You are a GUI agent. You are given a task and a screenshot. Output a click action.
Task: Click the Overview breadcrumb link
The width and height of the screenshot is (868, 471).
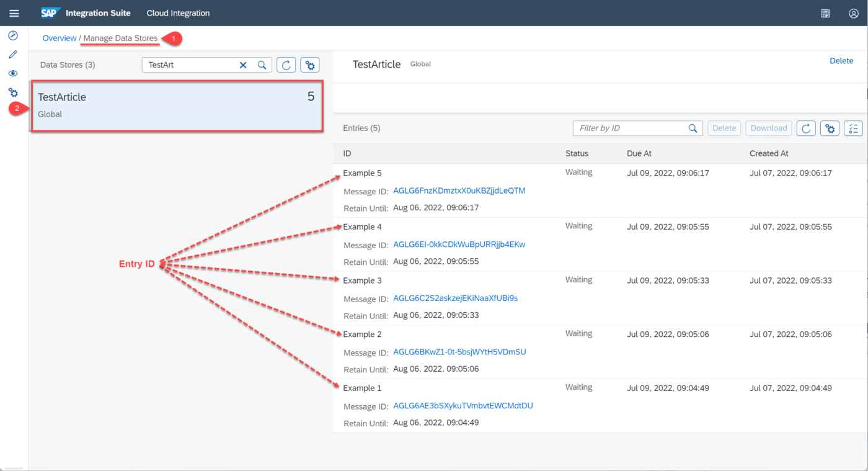tap(60, 38)
